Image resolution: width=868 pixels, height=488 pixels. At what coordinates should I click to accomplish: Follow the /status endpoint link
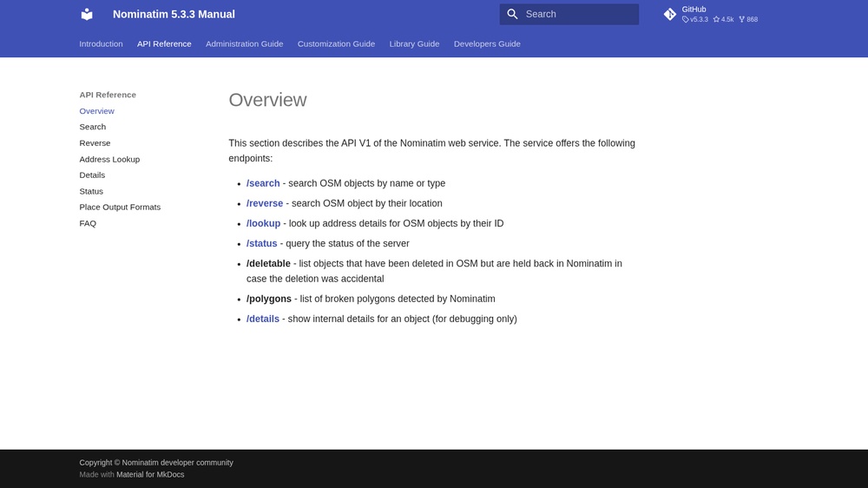(262, 243)
